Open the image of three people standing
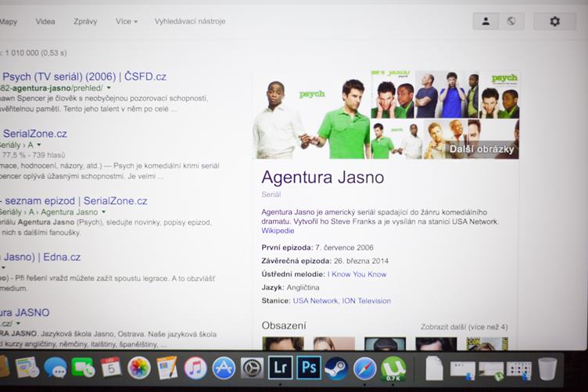 coord(447,95)
